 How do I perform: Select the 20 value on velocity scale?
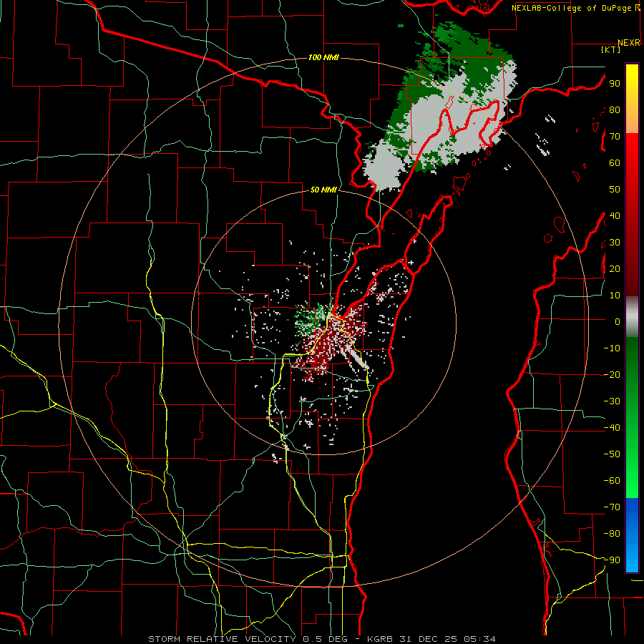[x=615, y=269]
